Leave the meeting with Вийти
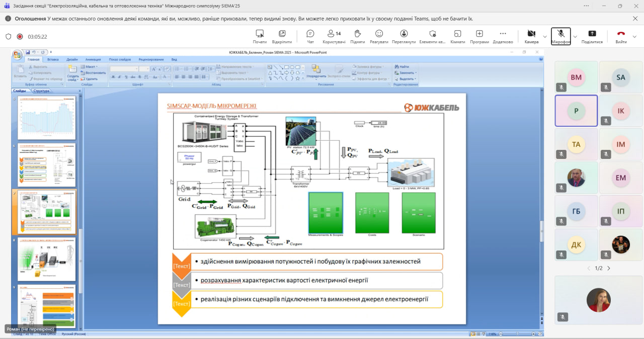The image size is (644, 339). tap(621, 36)
